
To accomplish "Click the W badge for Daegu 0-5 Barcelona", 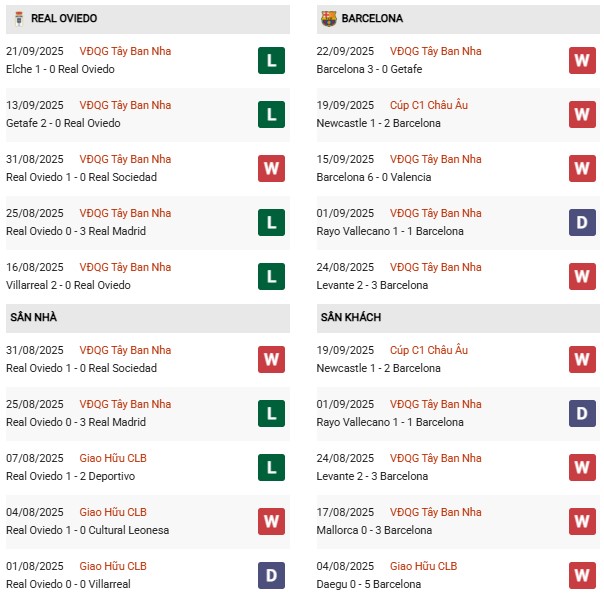I will [x=582, y=575].
